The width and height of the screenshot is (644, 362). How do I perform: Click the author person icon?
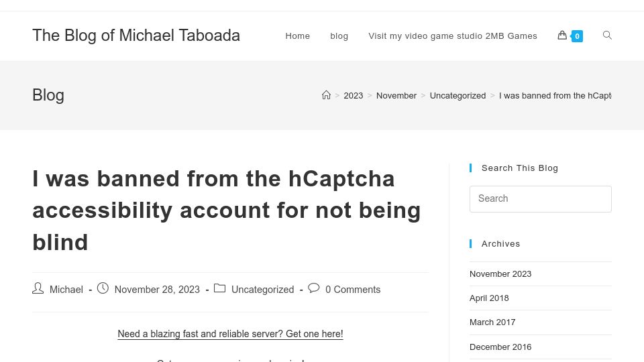(x=38, y=288)
